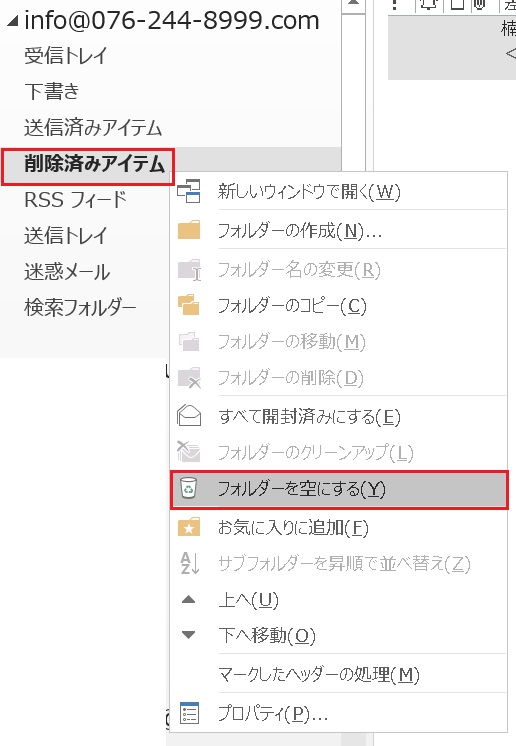Collapse the info@076-244-8999.com account tree
This screenshot has width=516, height=746.
13,21
